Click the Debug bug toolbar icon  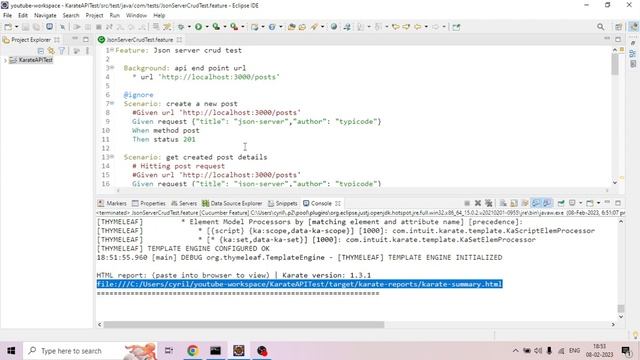tap(181, 27)
